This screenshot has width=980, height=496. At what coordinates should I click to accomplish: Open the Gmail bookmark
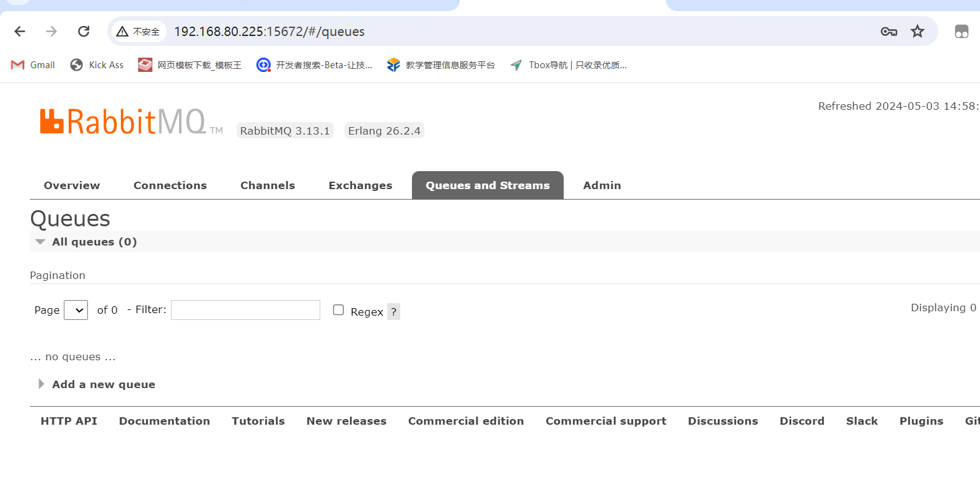click(x=33, y=65)
